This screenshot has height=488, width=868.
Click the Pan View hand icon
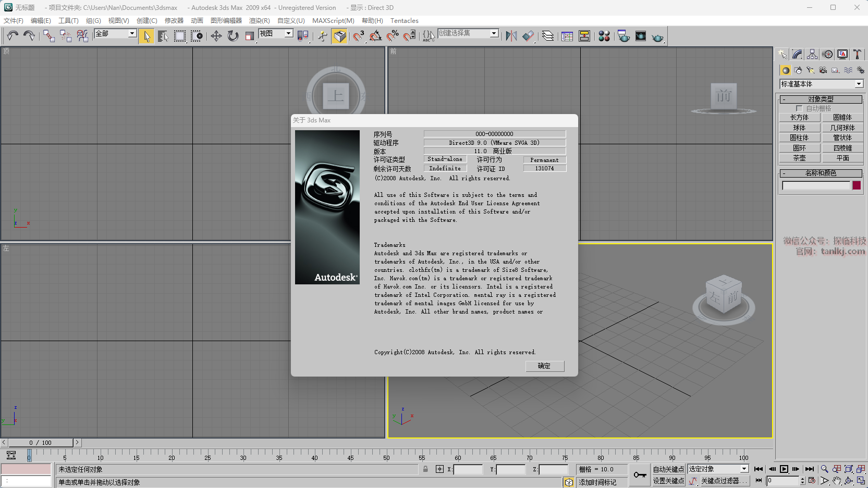pos(837,481)
